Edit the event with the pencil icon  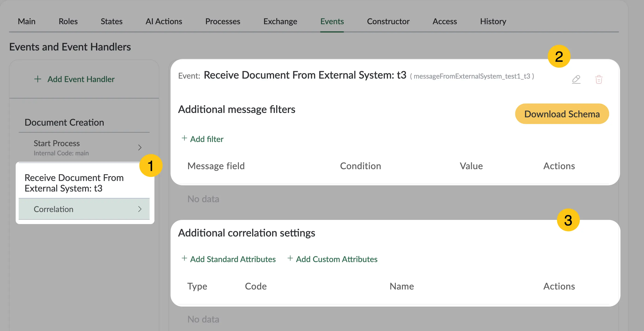pos(576,79)
